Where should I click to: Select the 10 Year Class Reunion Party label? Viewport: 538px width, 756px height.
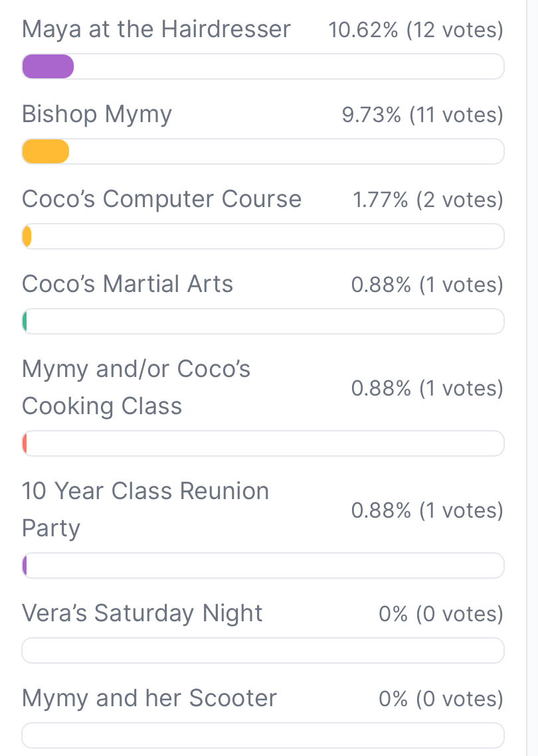[x=145, y=509]
